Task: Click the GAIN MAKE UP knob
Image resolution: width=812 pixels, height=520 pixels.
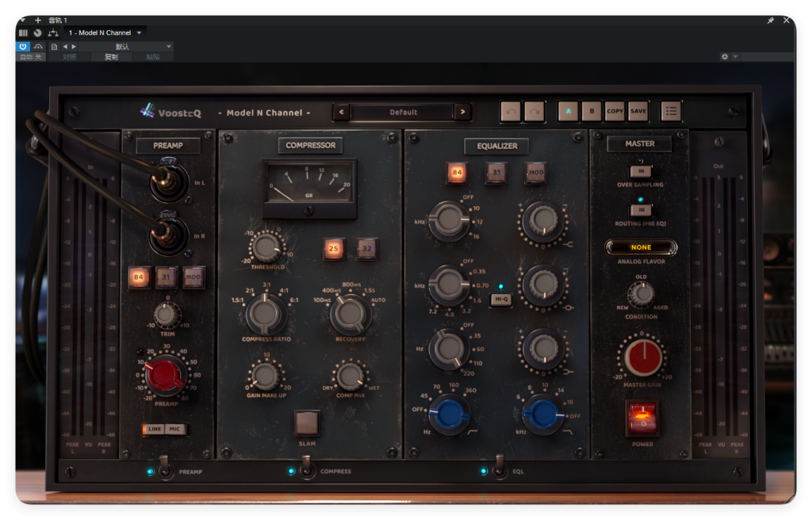Action: 265,376
